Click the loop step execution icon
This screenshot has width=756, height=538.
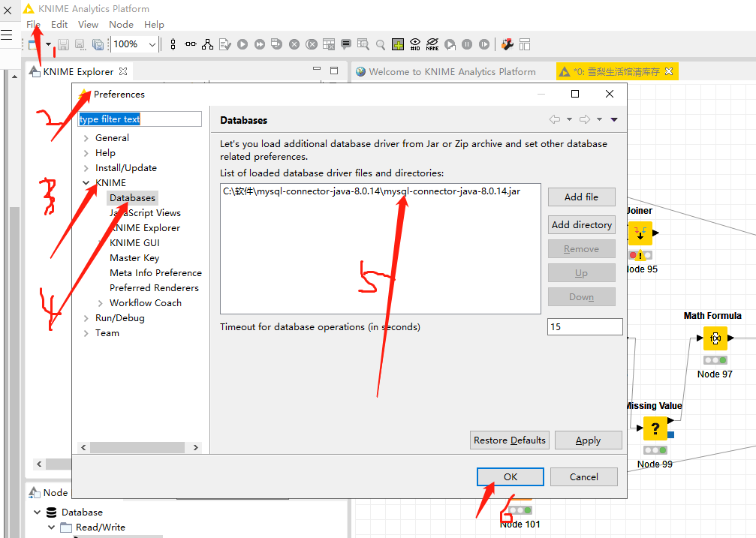click(x=450, y=45)
